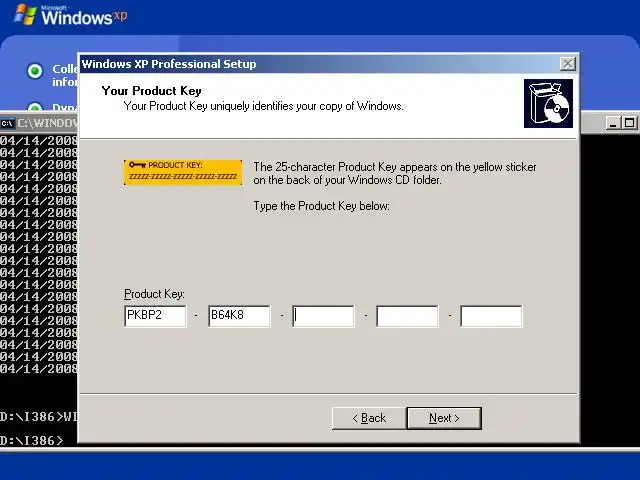Select first product key field containing PKBP2
The height and width of the screenshot is (480, 640).
(155, 316)
